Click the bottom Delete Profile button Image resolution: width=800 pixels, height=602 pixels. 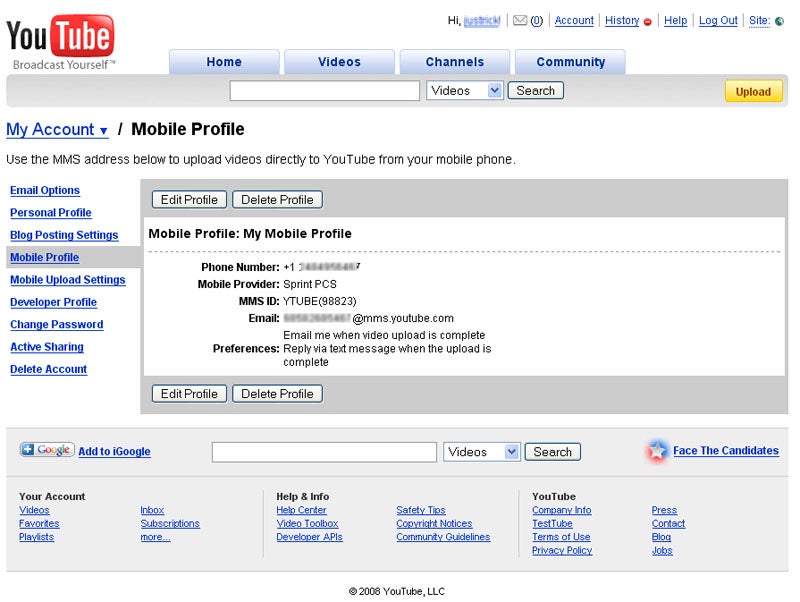[x=277, y=394]
